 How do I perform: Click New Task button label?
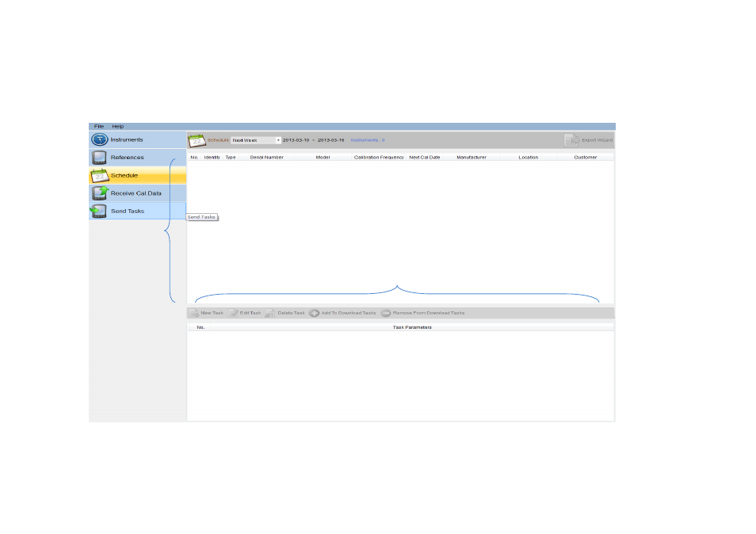212,313
